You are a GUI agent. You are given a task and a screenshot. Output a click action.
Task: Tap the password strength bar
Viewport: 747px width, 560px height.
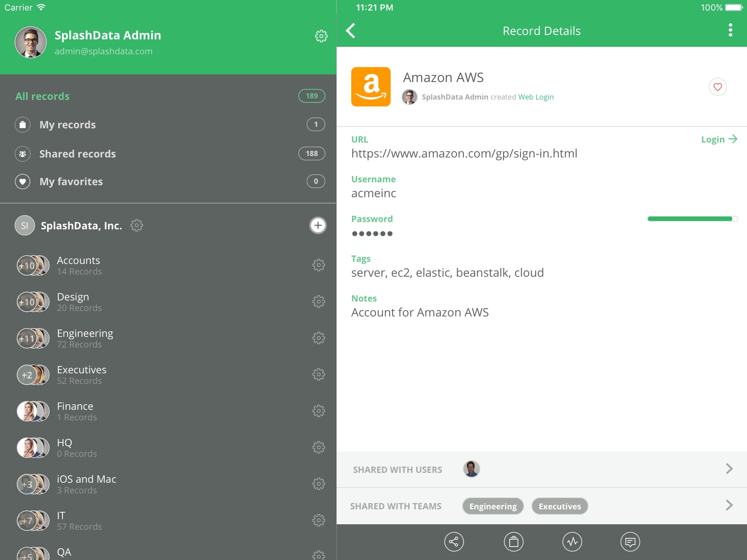[692, 219]
